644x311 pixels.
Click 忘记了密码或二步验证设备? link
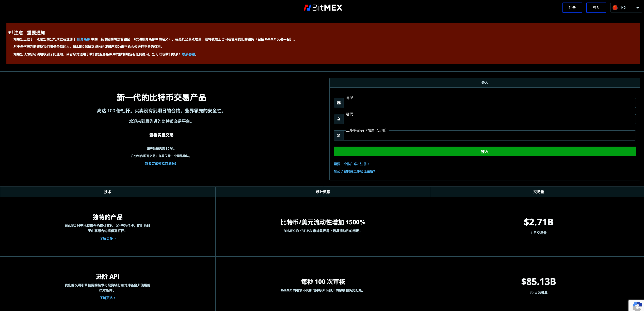(x=354, y=171)
